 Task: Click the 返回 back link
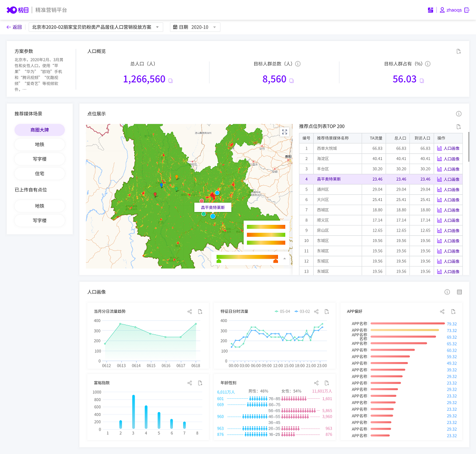(x=14, y=27)
